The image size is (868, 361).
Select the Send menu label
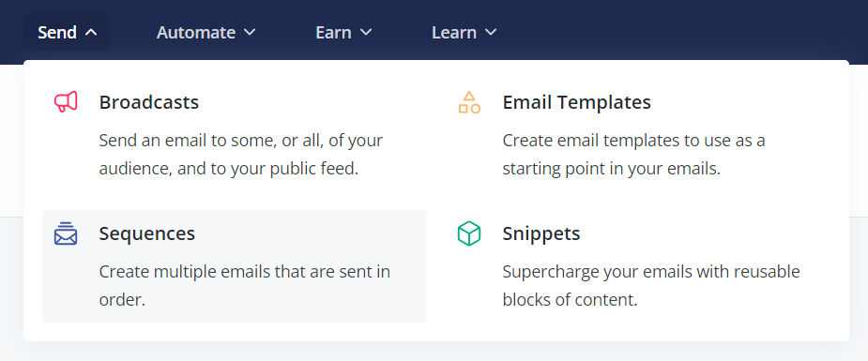click(57, 33)
